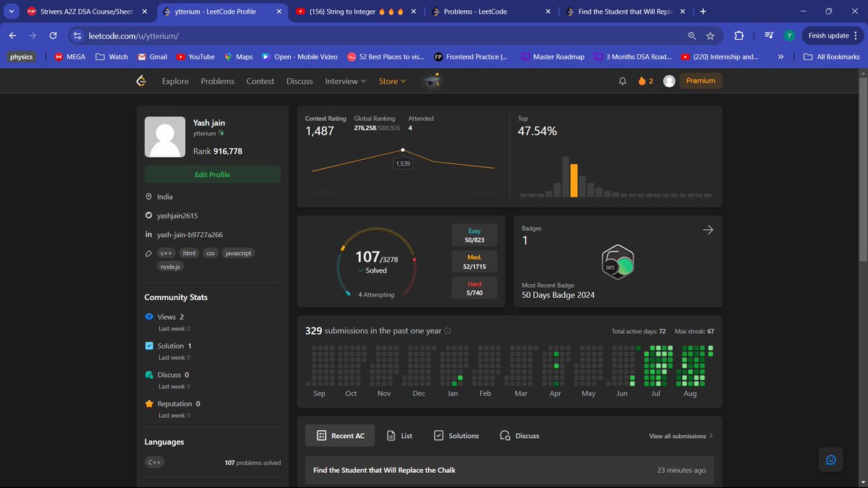
Task: Click the Twitter icon beside yashjain2615
Action: point(148,215)
